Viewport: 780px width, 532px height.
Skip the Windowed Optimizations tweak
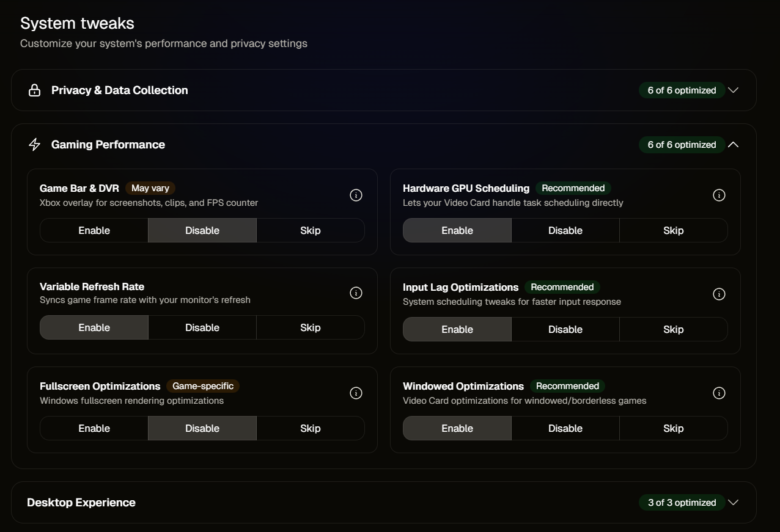pyautogui.click(x=673, y=428)
